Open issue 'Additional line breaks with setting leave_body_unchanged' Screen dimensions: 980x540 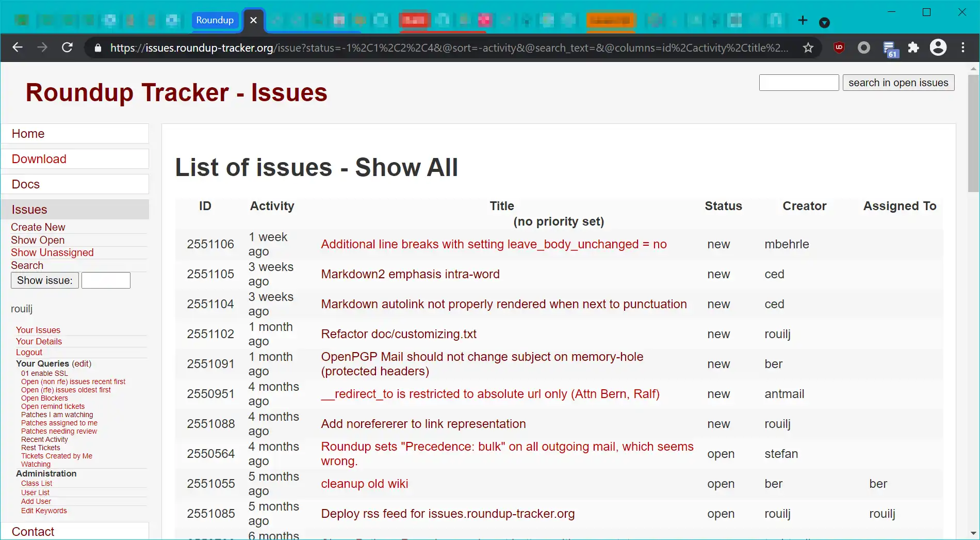(x=494, y=244)
